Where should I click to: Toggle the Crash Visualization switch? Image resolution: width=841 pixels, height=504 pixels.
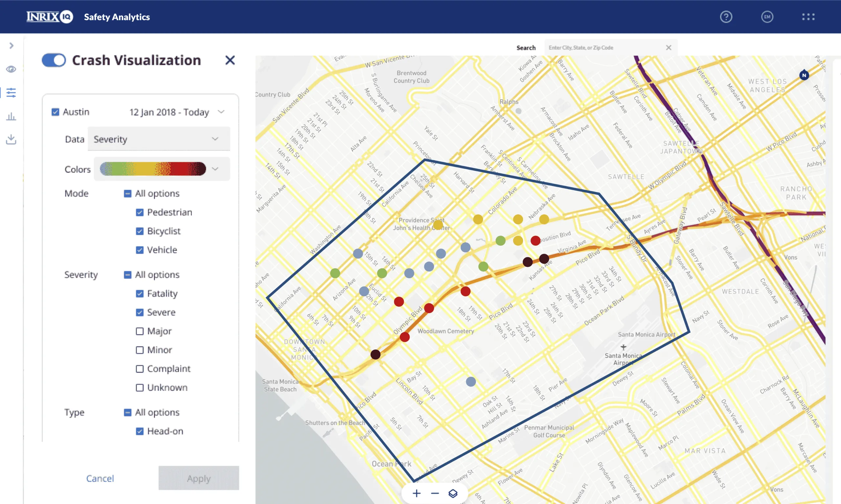click(x=54, y=60)
